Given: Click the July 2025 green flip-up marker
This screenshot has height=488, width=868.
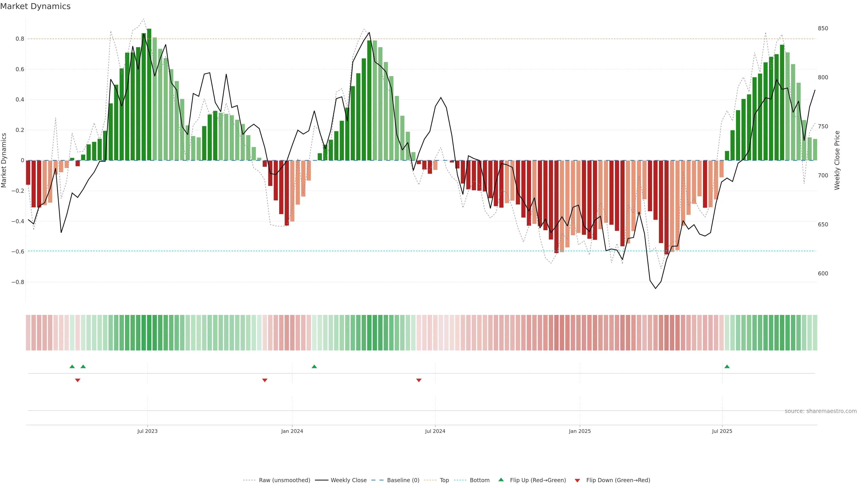Looking at the screenshot, I should (x=727, y=366).
